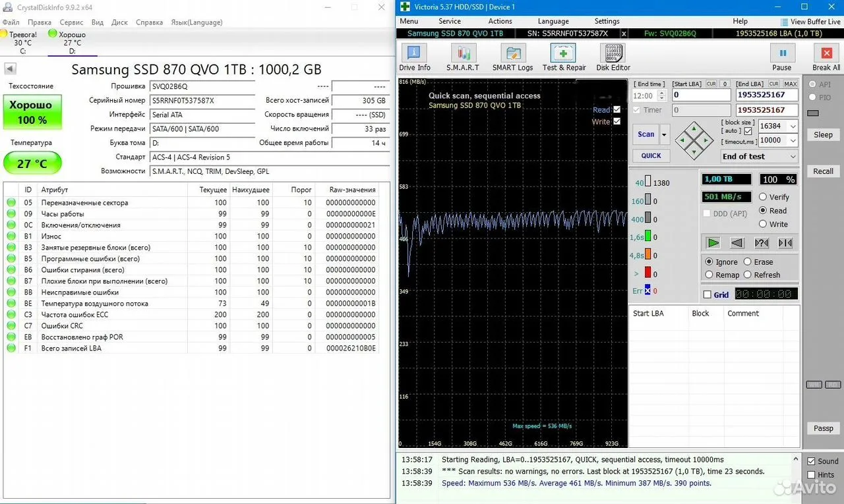Click the Recall button
The height and width of the screenshot is (504, 844).
823,171
